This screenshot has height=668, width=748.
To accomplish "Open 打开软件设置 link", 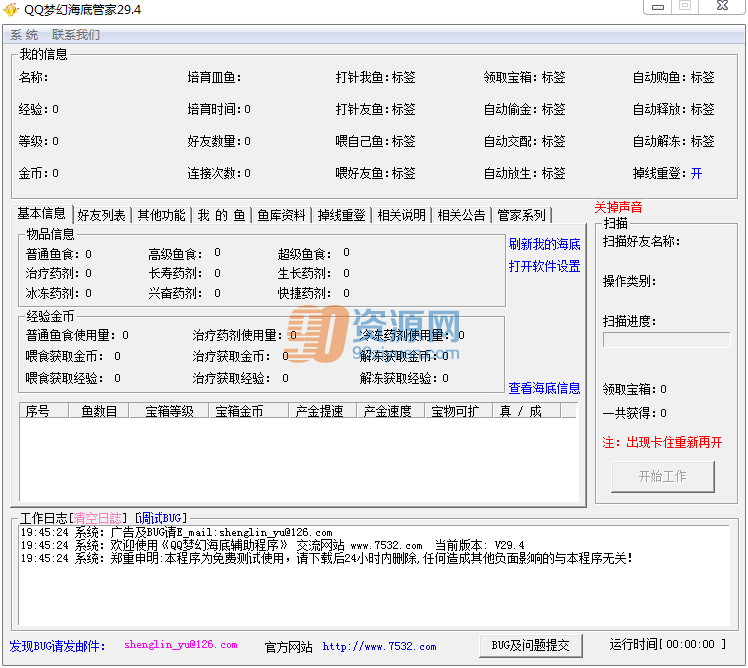I will 544,266.
